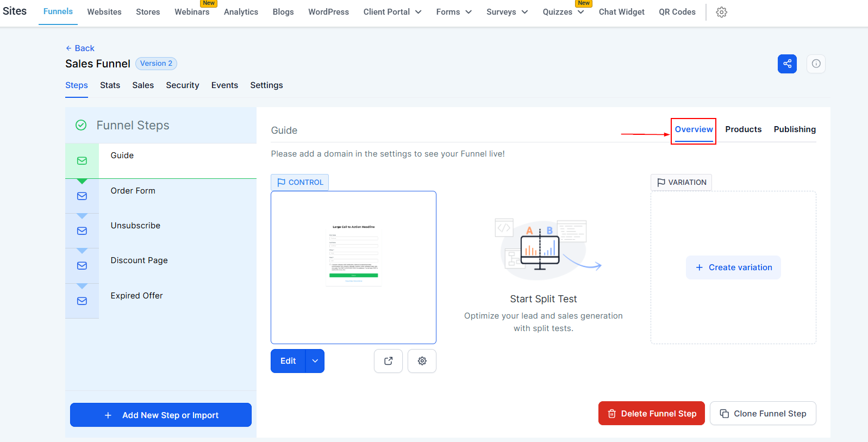Switch to the Events tab
This screenshot has width=868, height=442.
point(224,85)
